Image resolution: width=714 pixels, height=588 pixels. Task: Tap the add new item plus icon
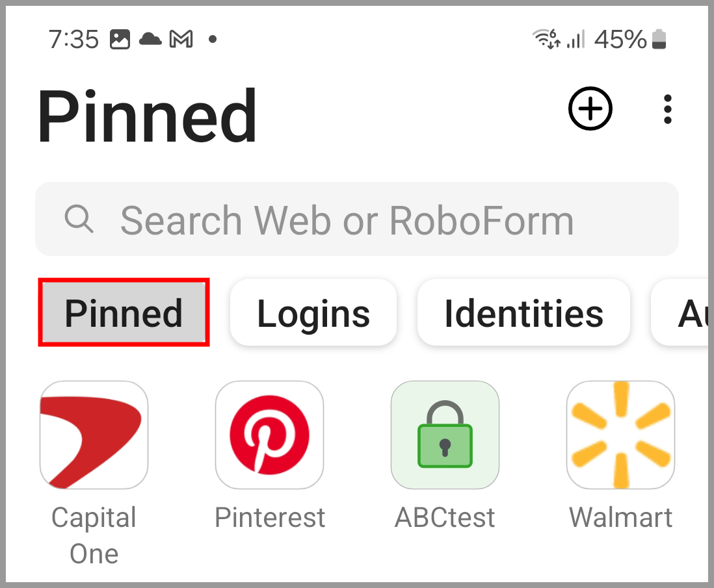tap(590, 109)
